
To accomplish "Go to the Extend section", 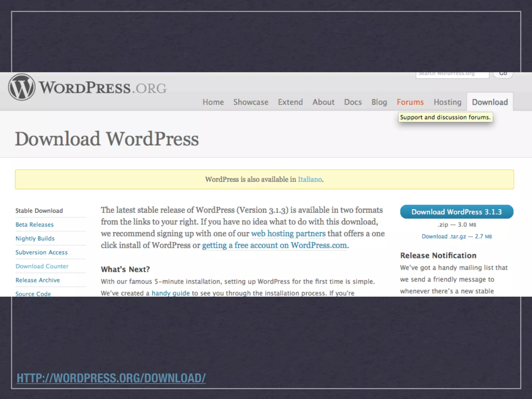I will (290, 102).
